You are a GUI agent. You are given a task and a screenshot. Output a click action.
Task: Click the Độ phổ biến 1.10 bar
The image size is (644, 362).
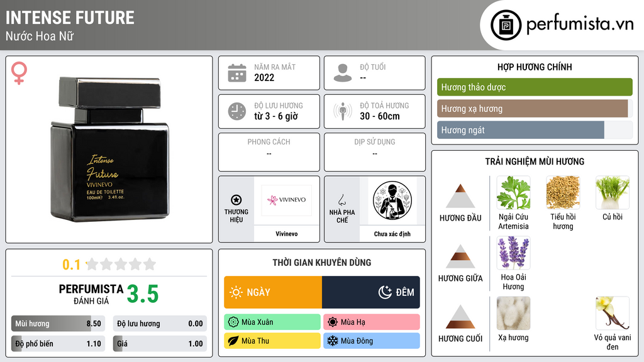[x=58, y=344]
